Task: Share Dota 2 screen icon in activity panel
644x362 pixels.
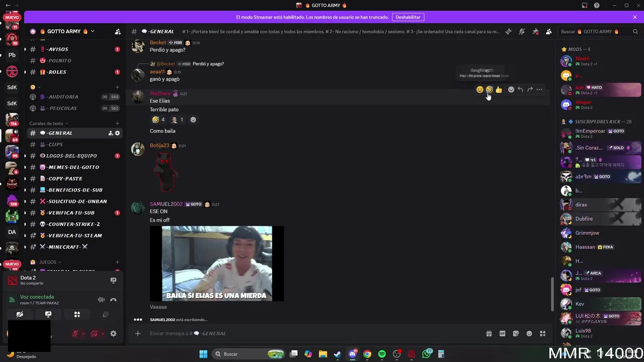Action: pyautogui.click(x=113, y=280)
